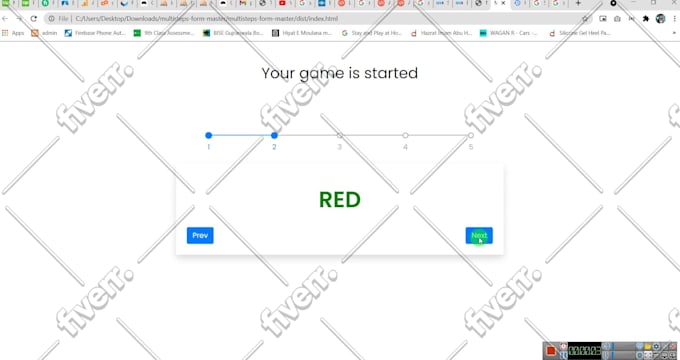Reload the page

(34, 19)
